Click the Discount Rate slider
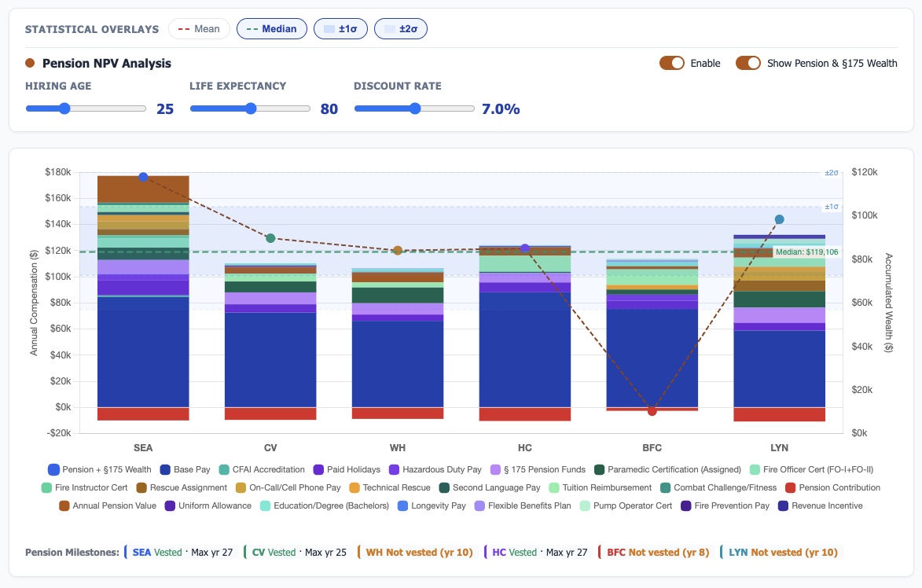 [414, 108]
